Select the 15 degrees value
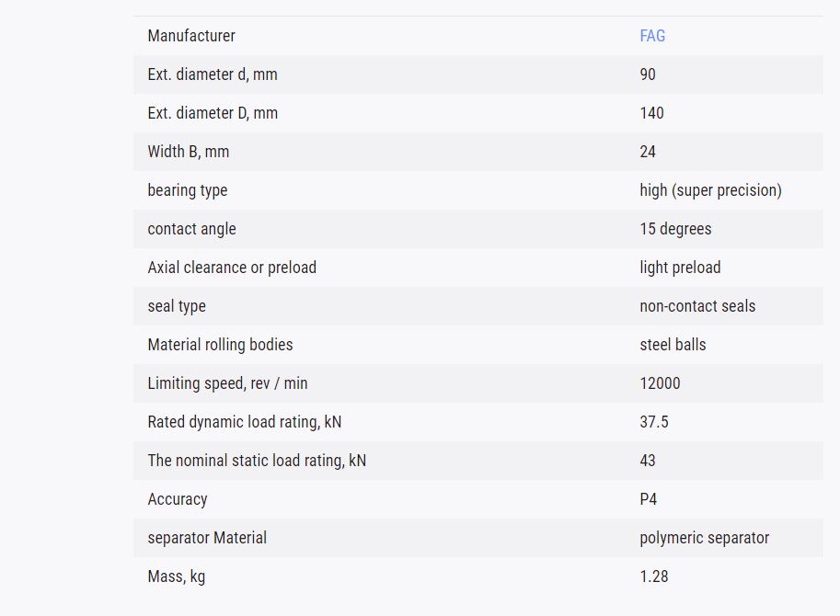This screenshot has width=840, height=616. point(675,229)
